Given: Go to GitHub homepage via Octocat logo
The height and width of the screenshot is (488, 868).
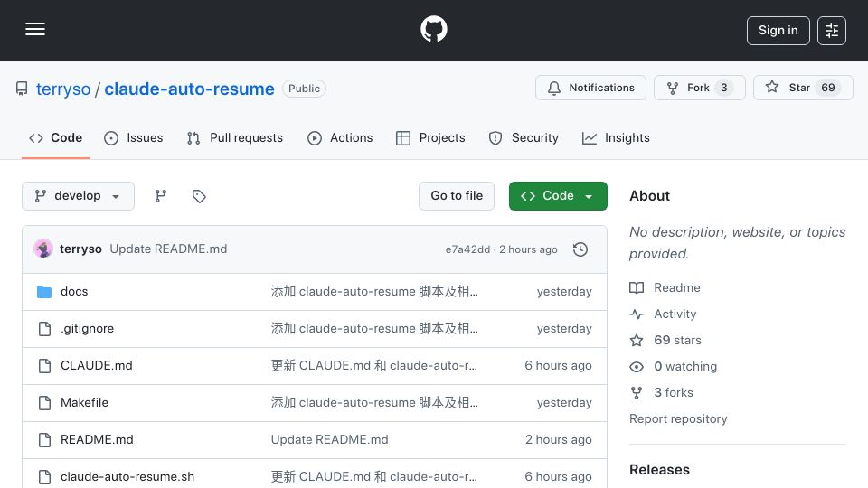Looking at the screenshot, I should [x=433, y=29].
